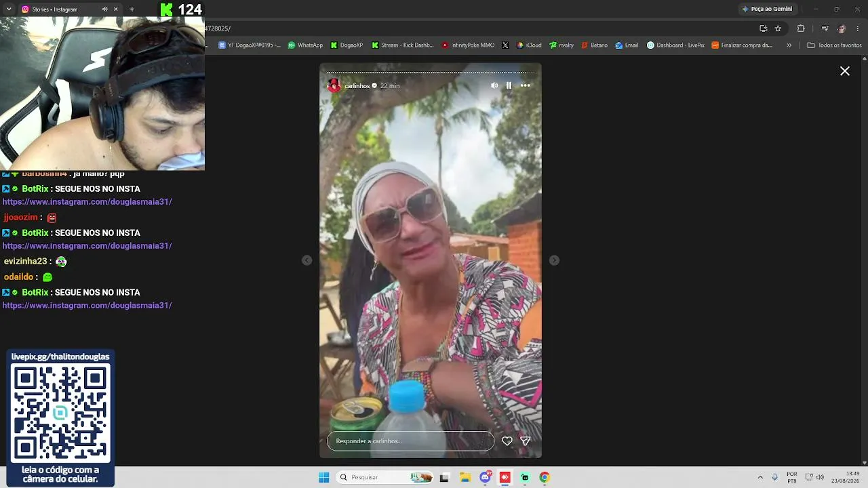Open the iCloud bookmark
The image size is (868, 488).
coord(529,45)
